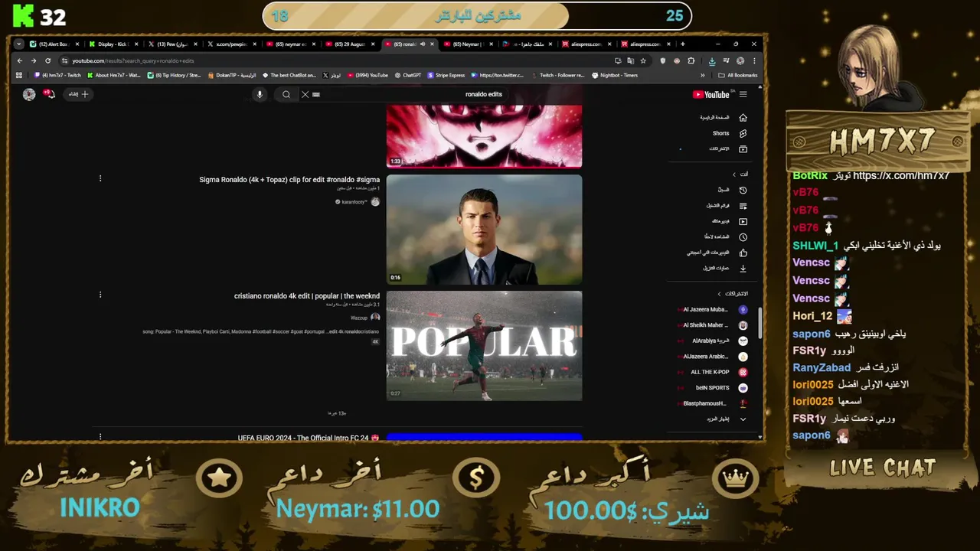Open the hm7x7 - Twitch bookmark
Screen dimensions: 980x551
[x=58, y=75]
